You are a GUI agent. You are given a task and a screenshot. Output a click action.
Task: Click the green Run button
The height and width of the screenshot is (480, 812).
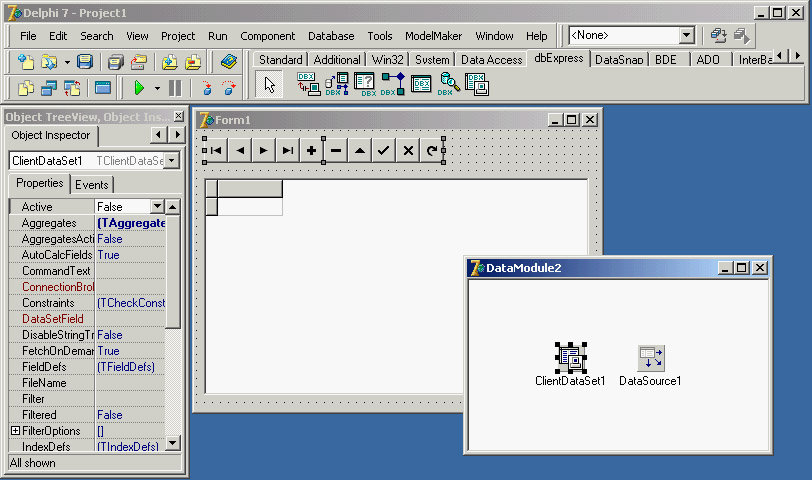(139, 88)
